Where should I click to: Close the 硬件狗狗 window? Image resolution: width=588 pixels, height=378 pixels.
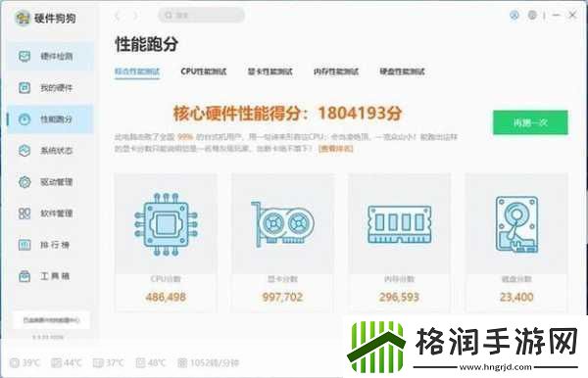572,15
